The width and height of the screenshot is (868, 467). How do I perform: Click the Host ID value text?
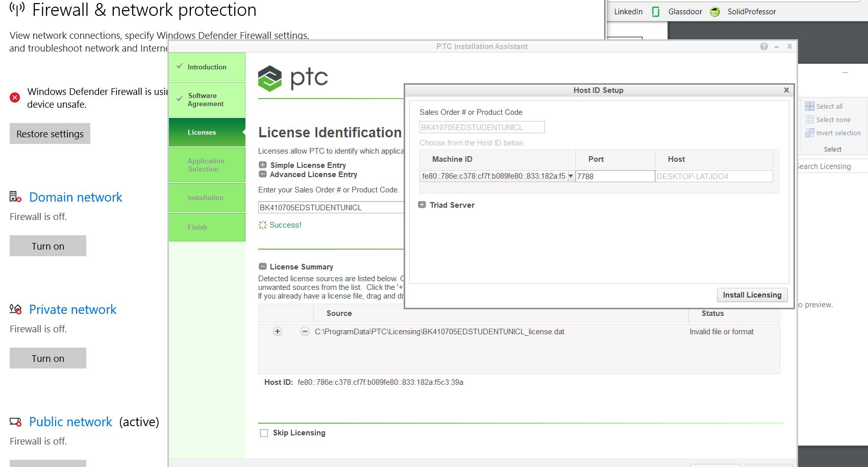click(x=381, y=382)
